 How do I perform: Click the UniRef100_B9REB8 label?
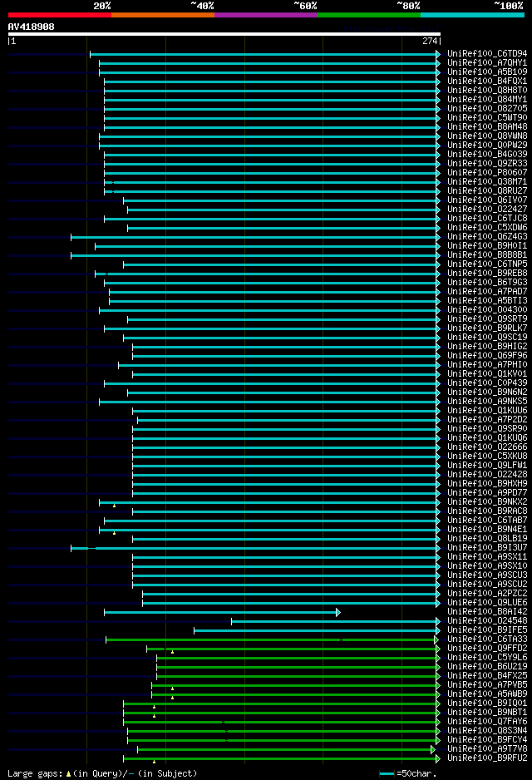(487, 273)
